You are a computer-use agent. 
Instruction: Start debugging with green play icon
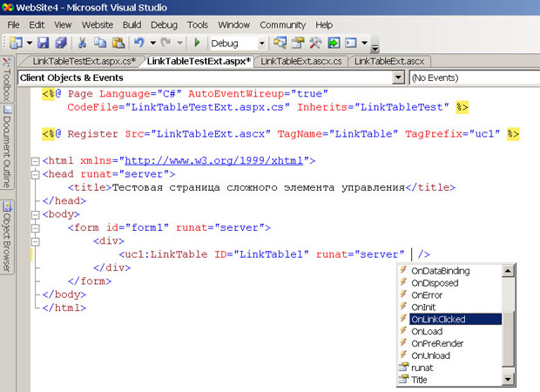coord(197,43)
